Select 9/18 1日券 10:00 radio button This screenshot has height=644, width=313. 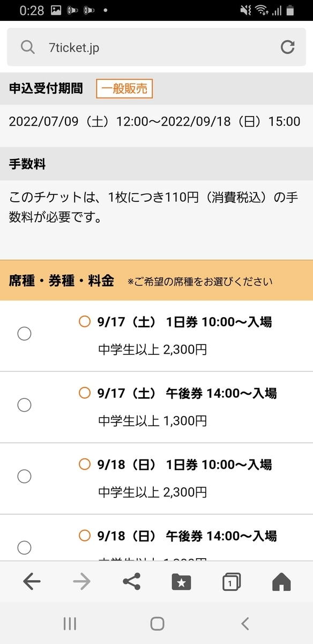point(24,476)
